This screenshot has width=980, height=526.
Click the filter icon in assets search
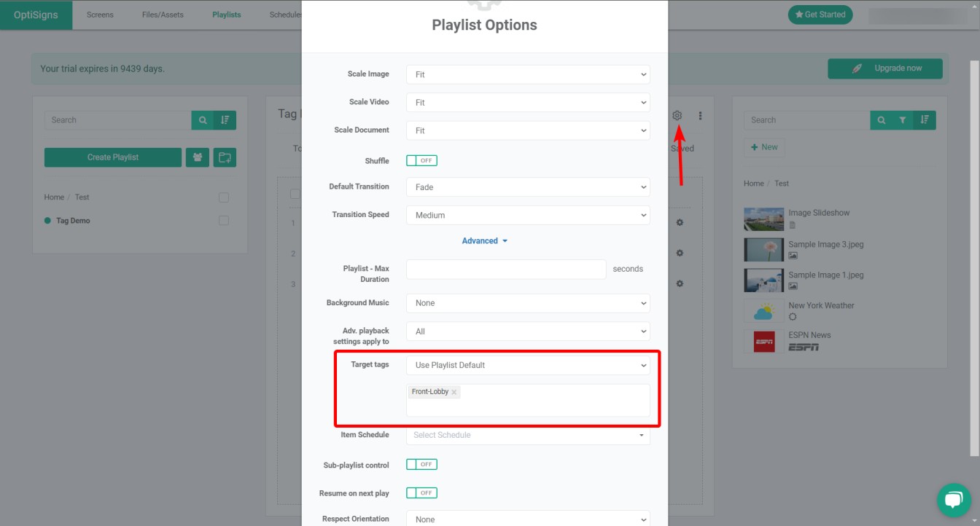903,120
